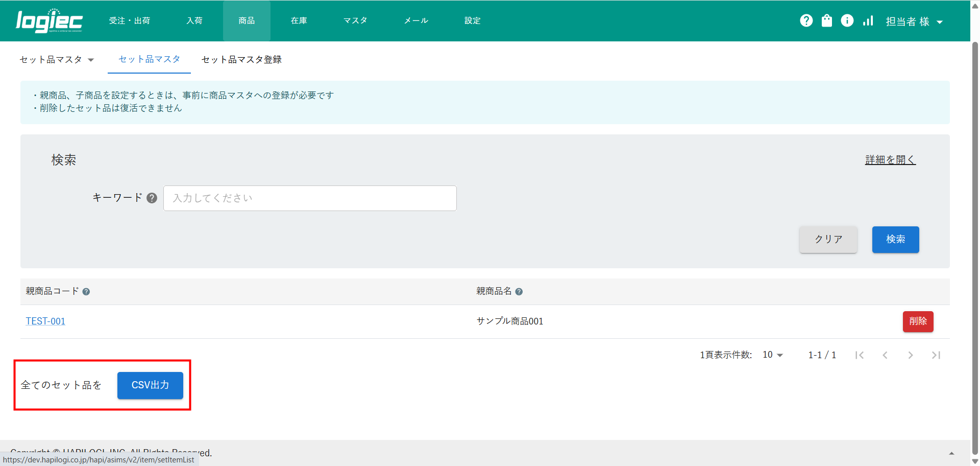Click the shopping bag icon in header
Viewport: 980px width, 466px height.
coord(826,20)
